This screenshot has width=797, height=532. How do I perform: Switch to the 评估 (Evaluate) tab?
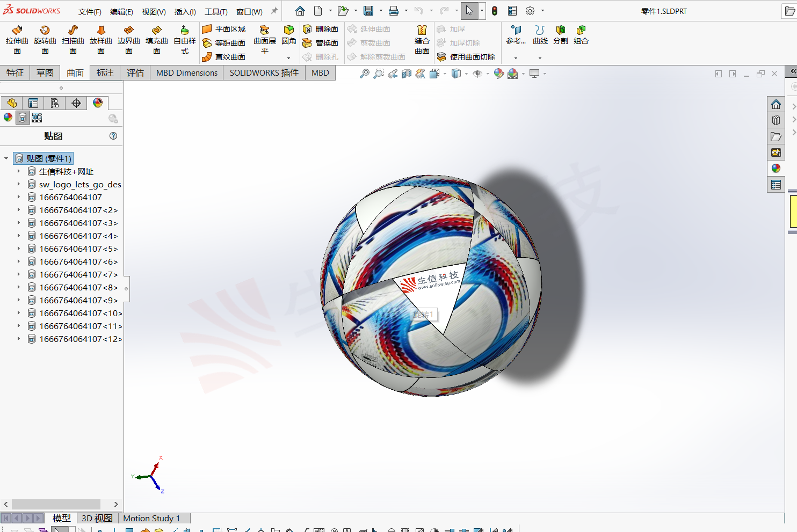point(135,72)
